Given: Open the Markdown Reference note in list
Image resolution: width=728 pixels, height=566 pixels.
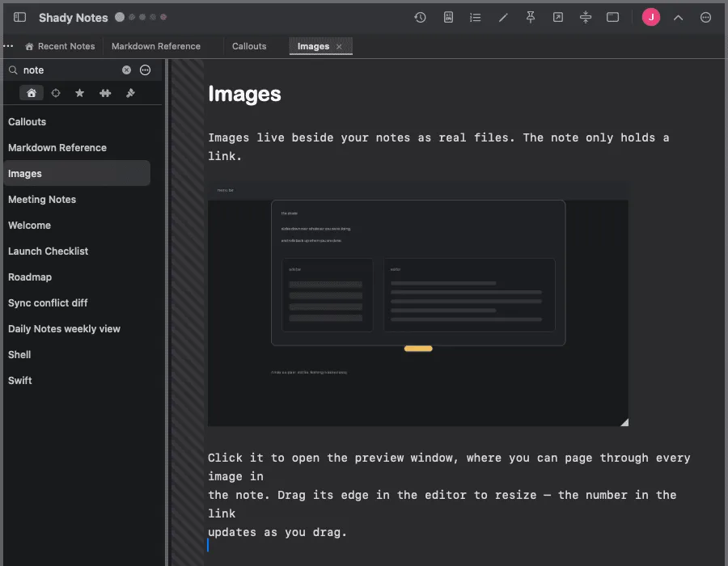Looking at the screenshot, I should coord(77,147).
